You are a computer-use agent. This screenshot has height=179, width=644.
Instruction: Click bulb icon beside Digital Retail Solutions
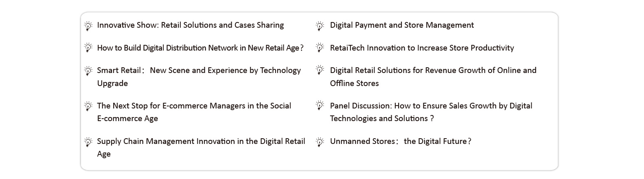[x=320, y=70]
